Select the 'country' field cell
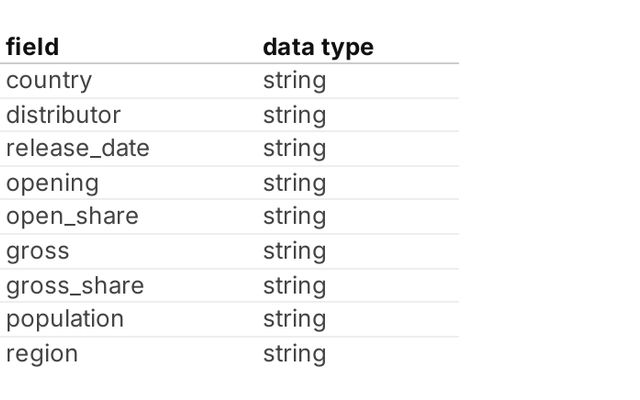This screenshot has height=400, width=640. [x=49, y=81]
